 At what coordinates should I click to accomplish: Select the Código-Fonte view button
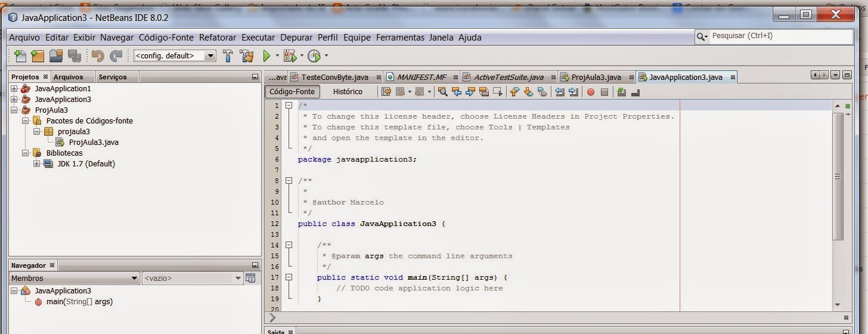click(x=292, y=92)
